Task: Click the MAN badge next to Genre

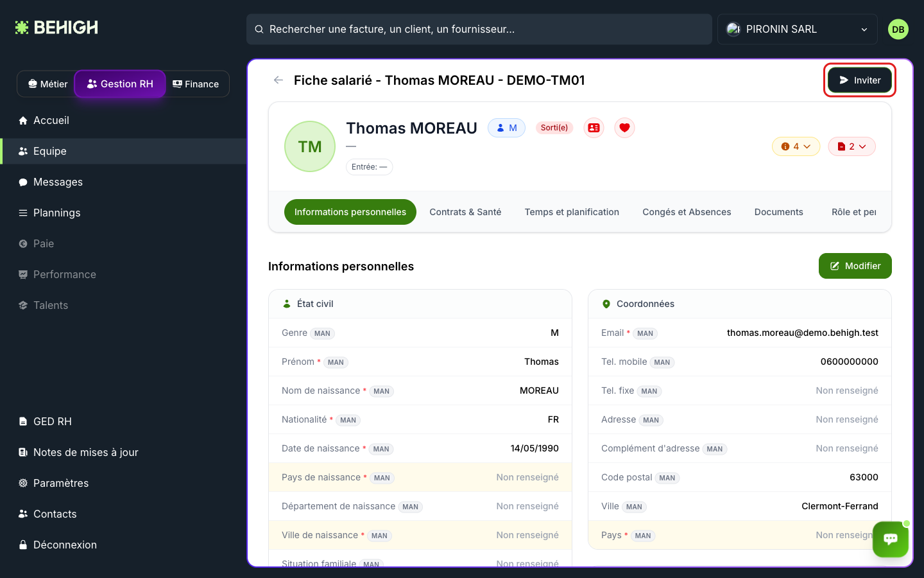Action: [322, 333]
